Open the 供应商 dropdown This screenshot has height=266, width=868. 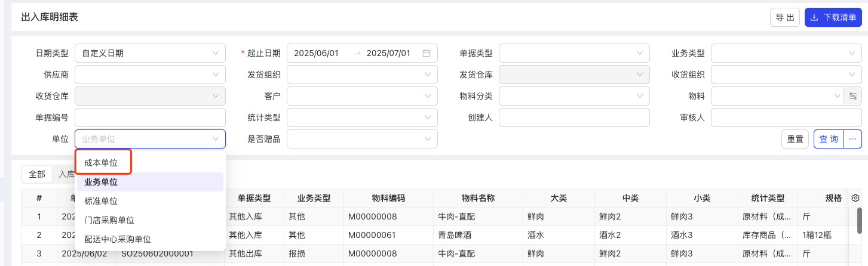[x=150, y=75]
